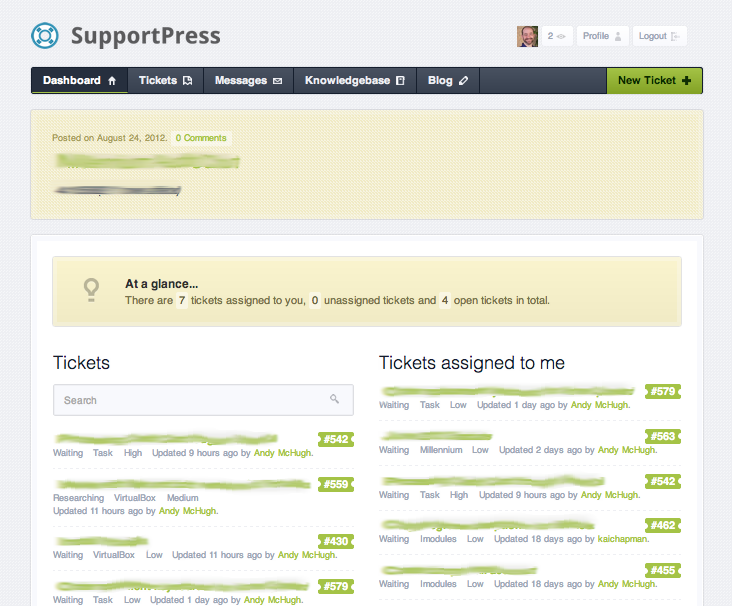Go to the Dashboard tab
The image size is (732, 606).
click(79, 80)
